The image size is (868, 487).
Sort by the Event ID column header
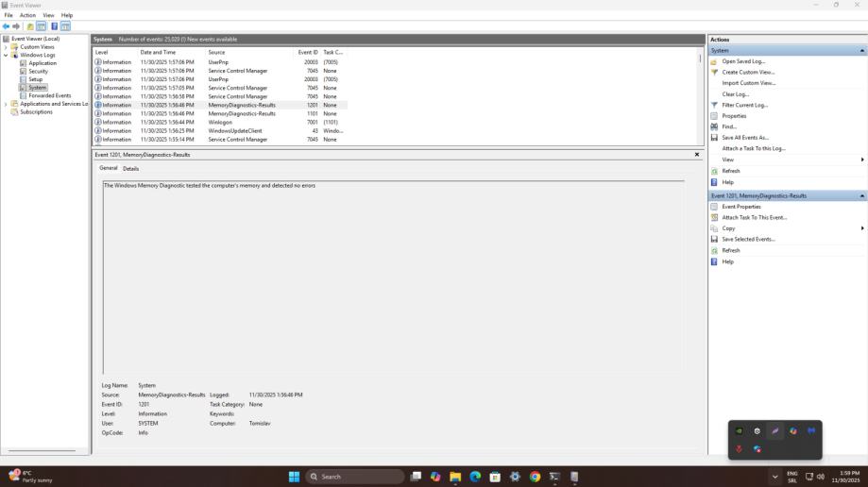click(x=307, y=52)
